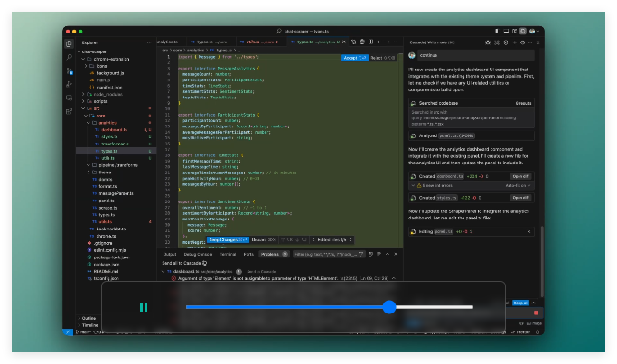617x364 pixels.
Task: Stop Cascade generation with red square button
Action: click(536, 313)
